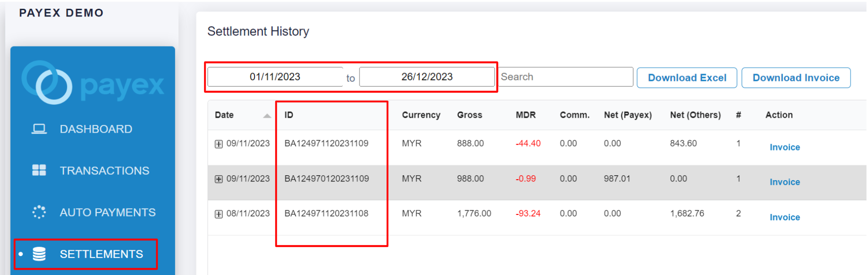Open Invoice link for gross 1,776.00 row
The image size is (868, 275).
pyautogui.click(x=784, y=217)
